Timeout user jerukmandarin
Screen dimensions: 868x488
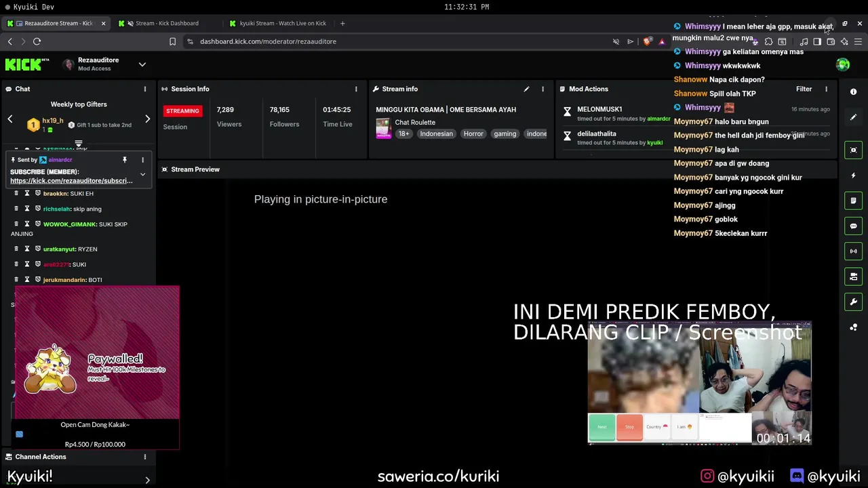point(27,279)
